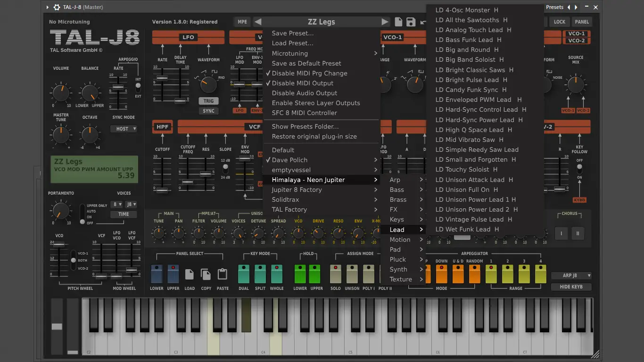Paste panel settings with the PASTE clipboard icon
Screen dimensions: 644x362
223,274
